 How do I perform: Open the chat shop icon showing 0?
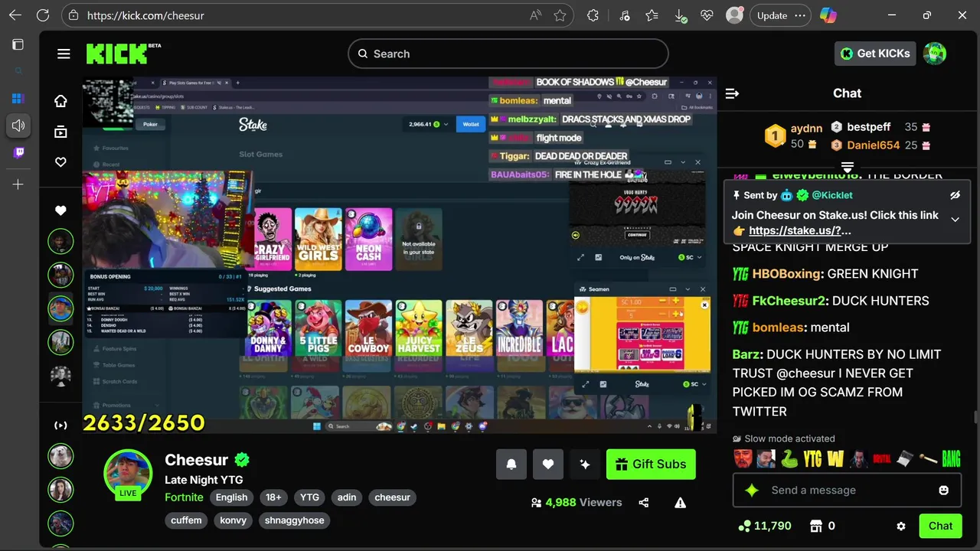(x=823, y=526)
